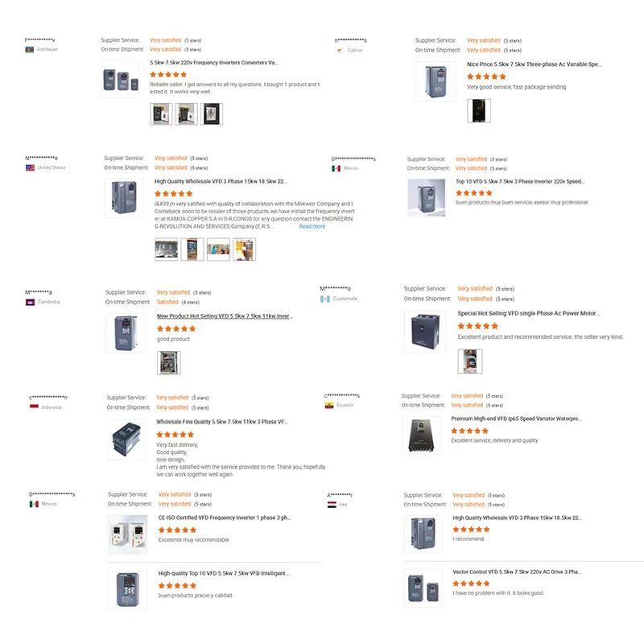Open 'Special Hot Selling VFD single Phase' link

tap(528, 313)
